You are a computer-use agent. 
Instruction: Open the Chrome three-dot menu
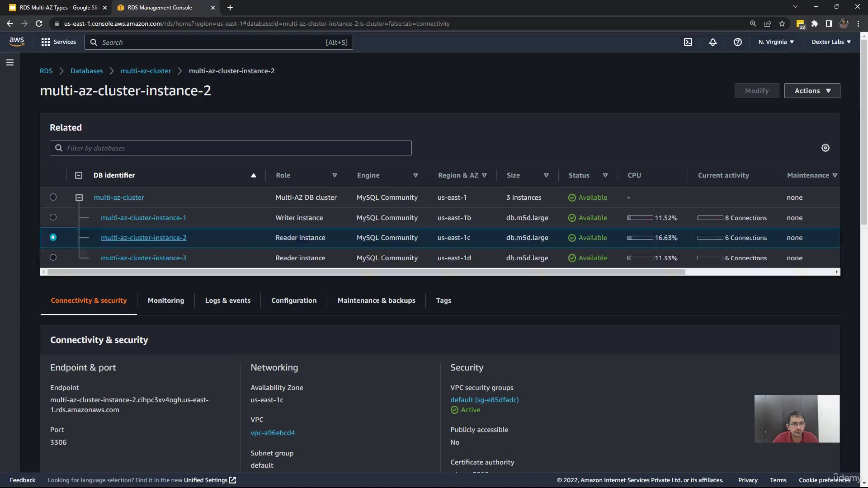[858, 23]
